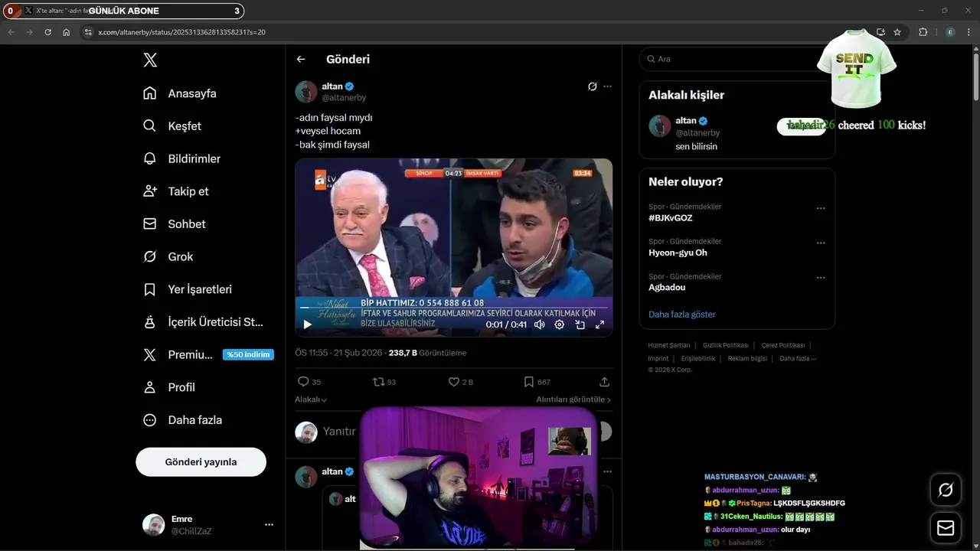More options for Hyeon-gyu Oh trend
The width and height of the screenshot is (980, 551).
coord(821,243)
